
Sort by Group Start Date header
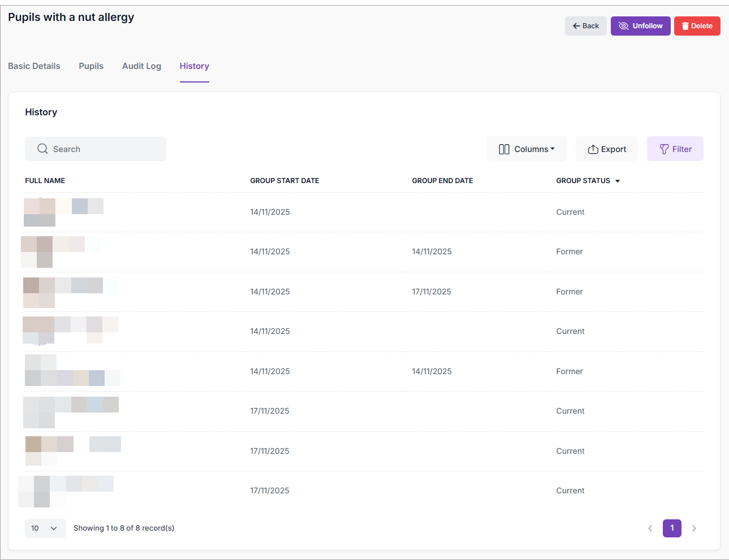[x=284, y=181]
